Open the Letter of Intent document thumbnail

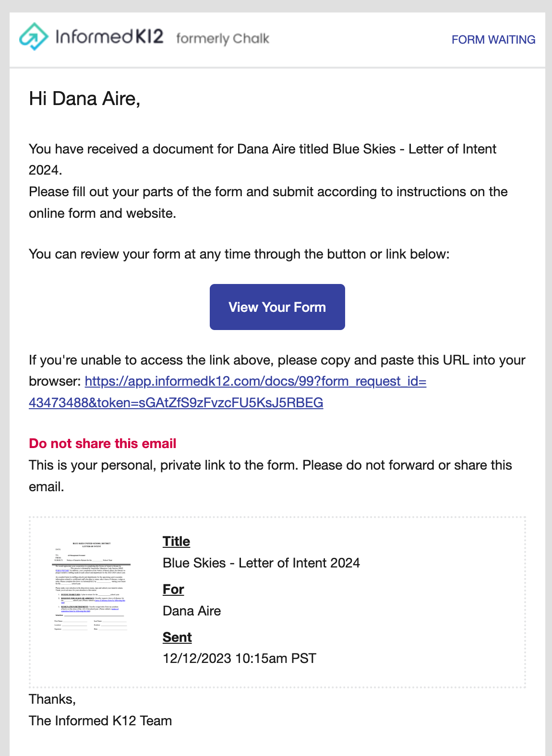click(91, 587)
